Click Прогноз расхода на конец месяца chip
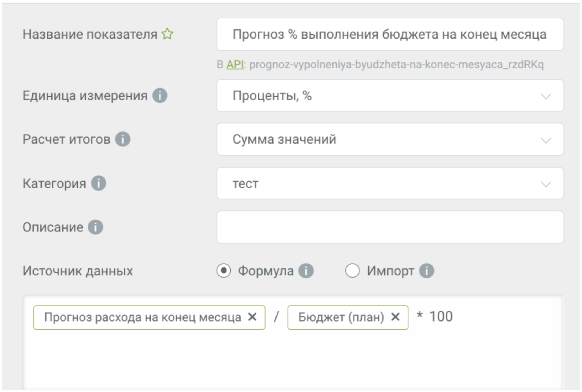Viewport: 582px width, 392px height. [x=143, y=317]
